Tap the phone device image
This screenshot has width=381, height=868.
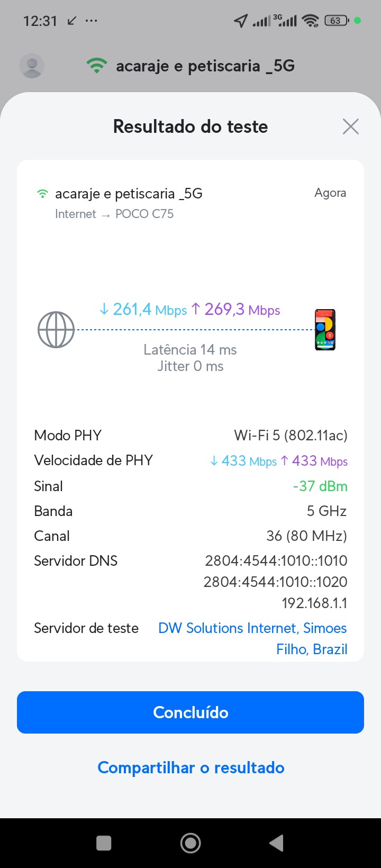point(325,330)
